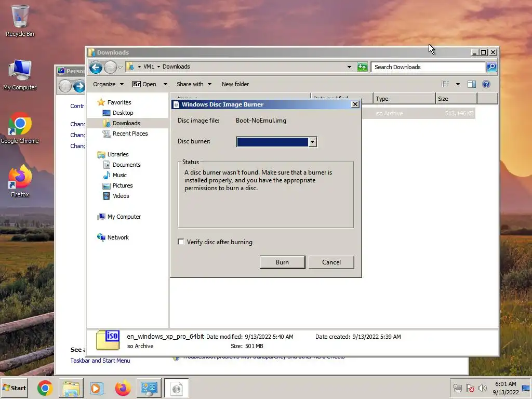
Task: Click the Burn button
Action: click(x=282, y=262)
